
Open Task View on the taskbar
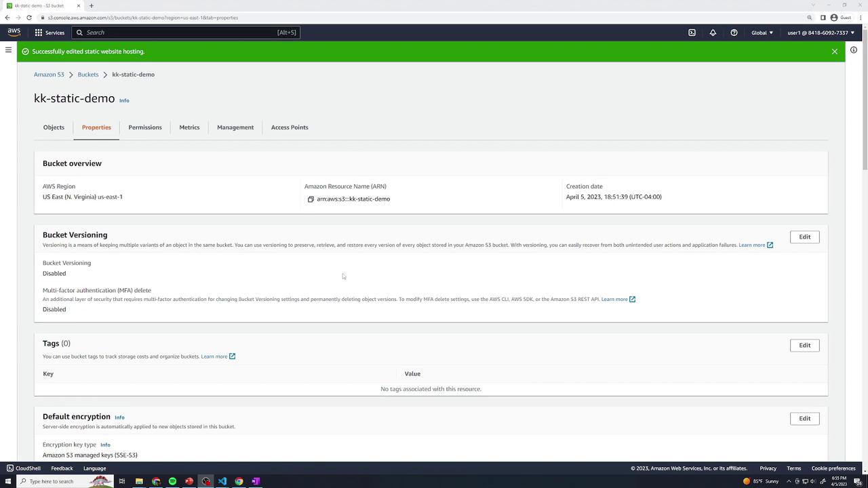coord(122,481)
